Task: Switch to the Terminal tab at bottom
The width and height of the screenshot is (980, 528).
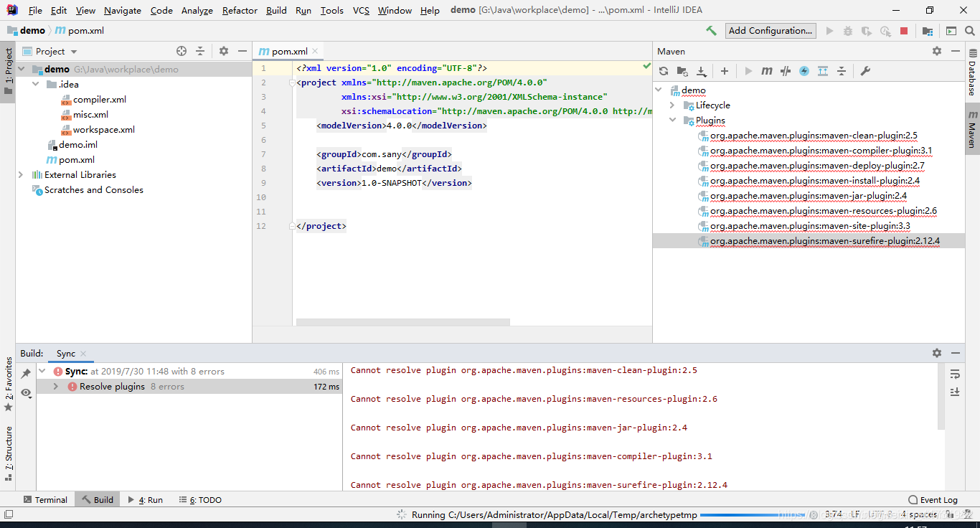Action: tap(44, 500)
